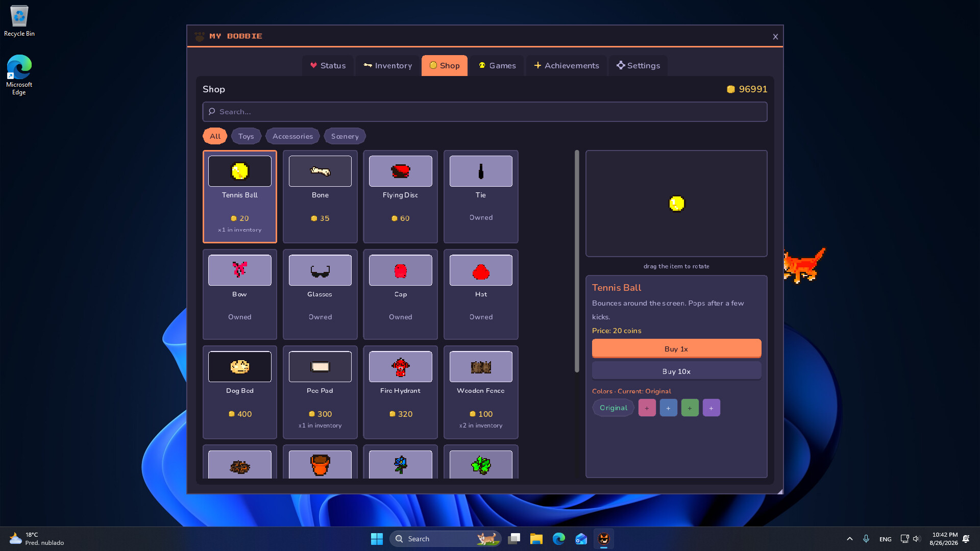The image size is (980, 551).
Task: Open the Status tab
Action: click(328, 65)
